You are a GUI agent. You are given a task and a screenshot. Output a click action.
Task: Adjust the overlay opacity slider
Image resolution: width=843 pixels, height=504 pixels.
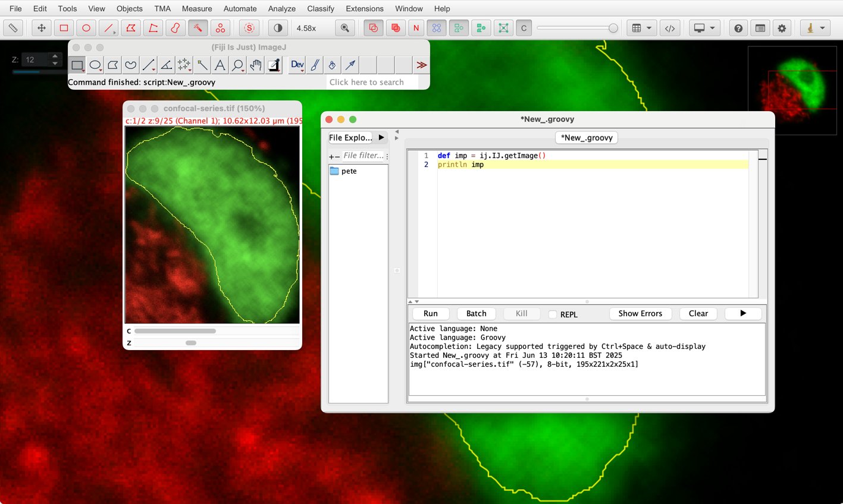click(x=577, y=28)
